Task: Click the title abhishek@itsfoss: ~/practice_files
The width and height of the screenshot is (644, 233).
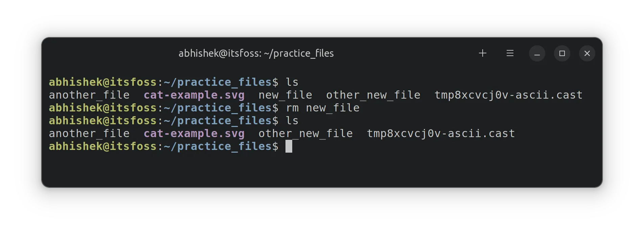Action: point(256,53)
